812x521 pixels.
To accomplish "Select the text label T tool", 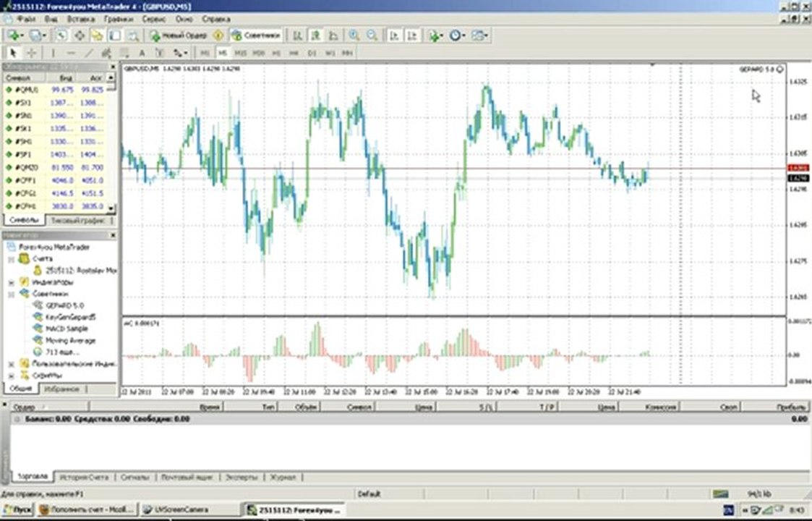I will pyautogui.click(x=160, y=52).
